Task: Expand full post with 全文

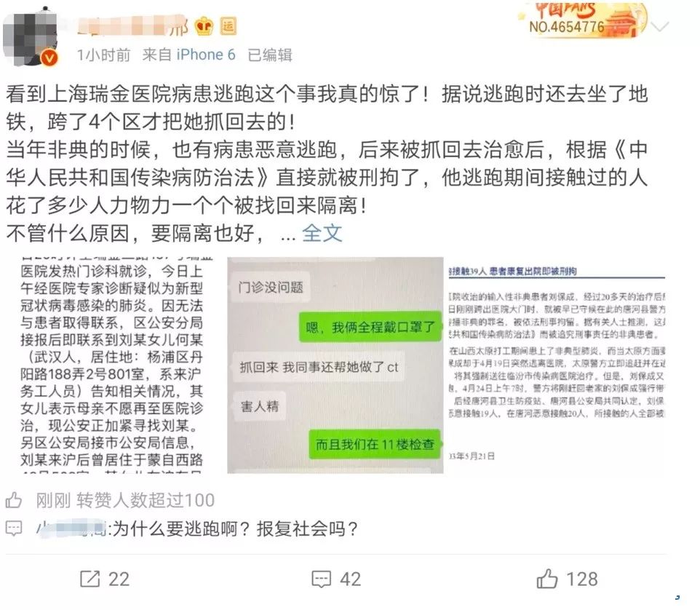Action: point(322,233)
